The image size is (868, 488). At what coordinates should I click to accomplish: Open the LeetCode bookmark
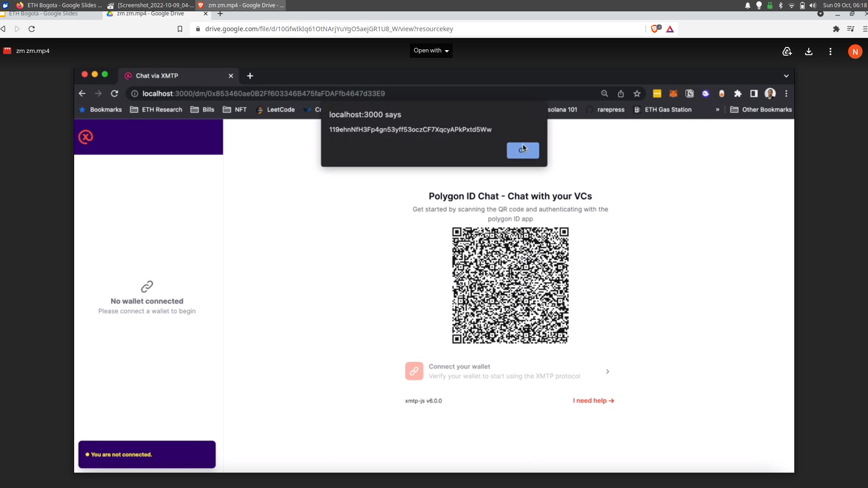275,110
